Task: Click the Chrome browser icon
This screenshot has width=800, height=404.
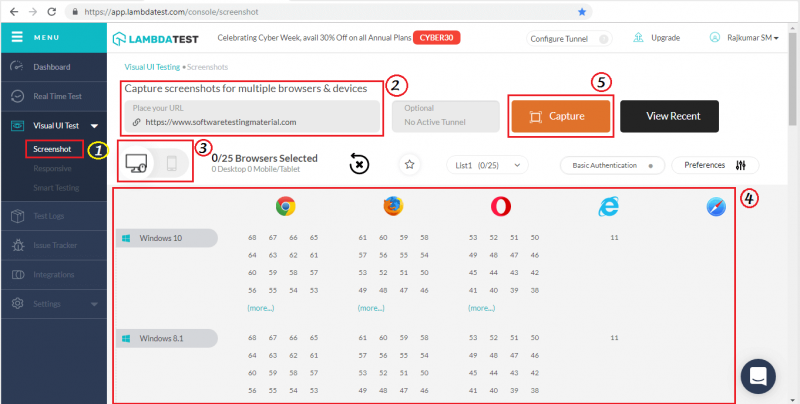Action: click(285, 207)
